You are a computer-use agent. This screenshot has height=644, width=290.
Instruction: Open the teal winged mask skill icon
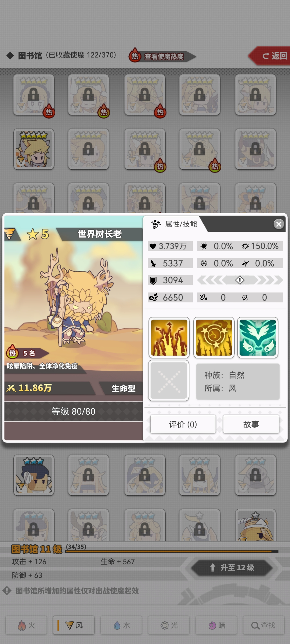(x=258, y=338)
